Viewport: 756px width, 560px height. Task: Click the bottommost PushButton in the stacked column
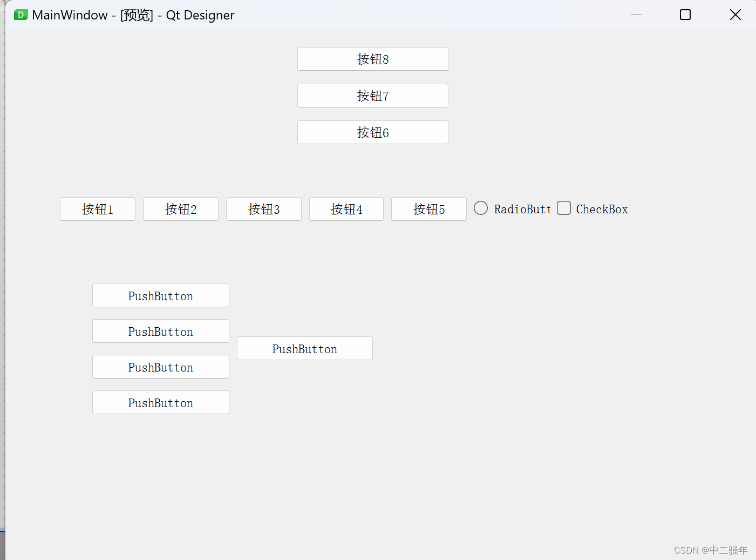pos(161,402)
